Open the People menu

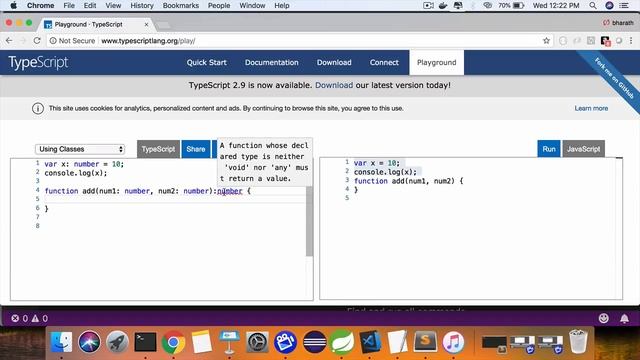[x=219, y=5]
